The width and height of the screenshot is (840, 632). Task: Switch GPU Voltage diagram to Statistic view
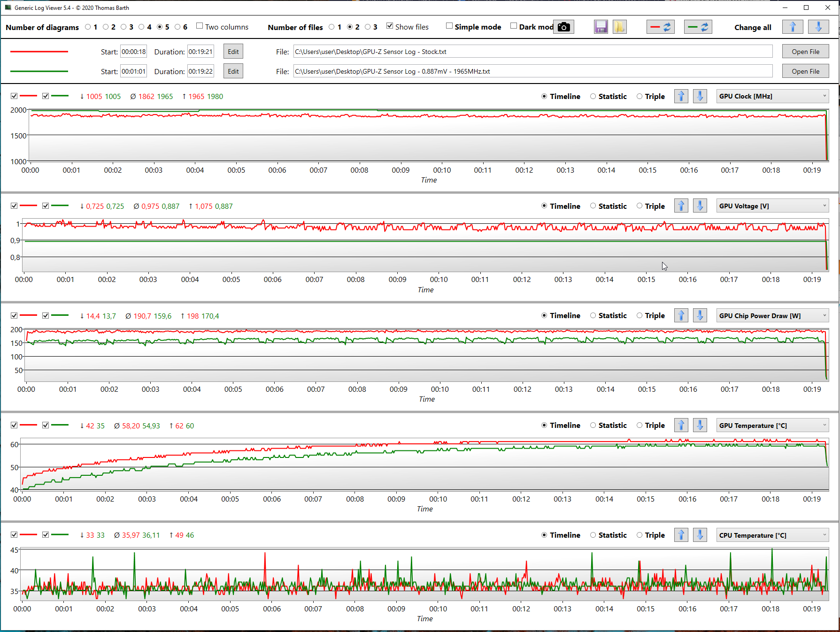pos(593,206)
